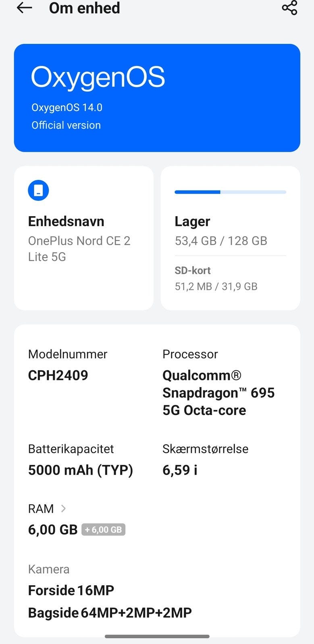Click the storage usage progress bar

point(230,192)
